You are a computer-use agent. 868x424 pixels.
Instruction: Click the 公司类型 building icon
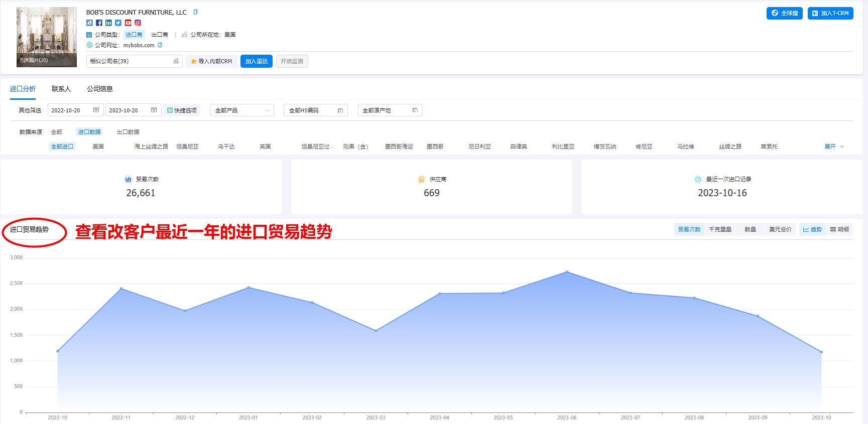point(89,35)
